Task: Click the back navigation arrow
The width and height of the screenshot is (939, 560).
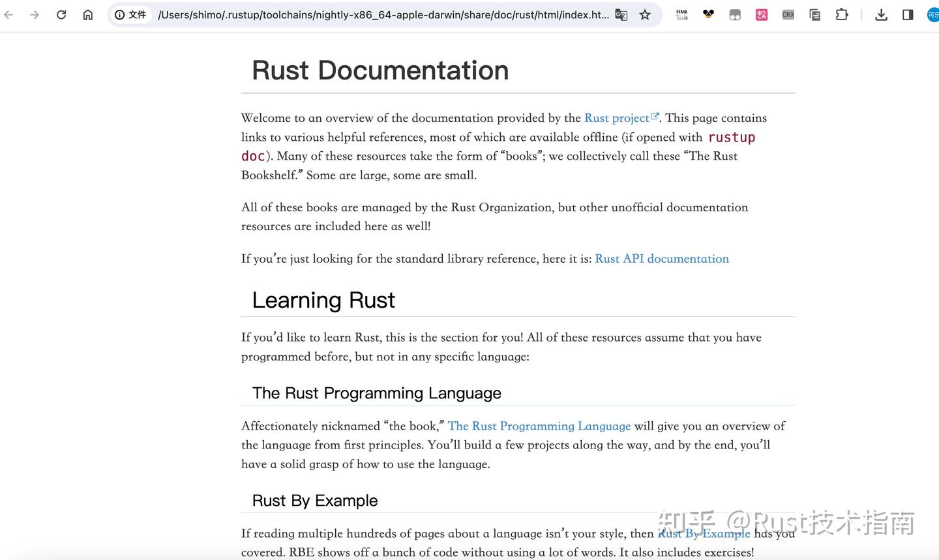Action: [x=8, y=14]
